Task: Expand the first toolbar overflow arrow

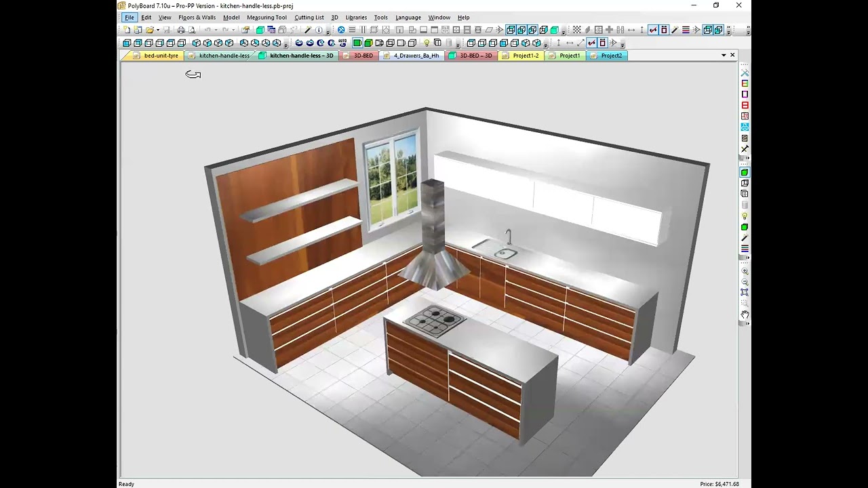Action: pyautogui.click(x=328, y=32)
